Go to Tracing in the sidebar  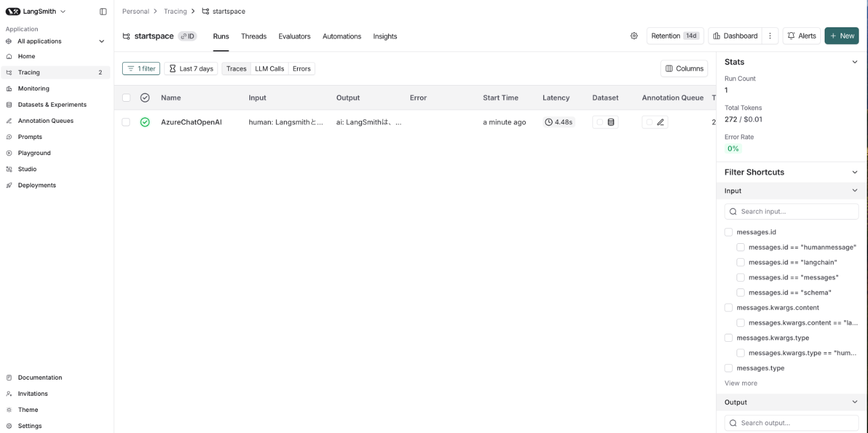click(x=56, y=73)
